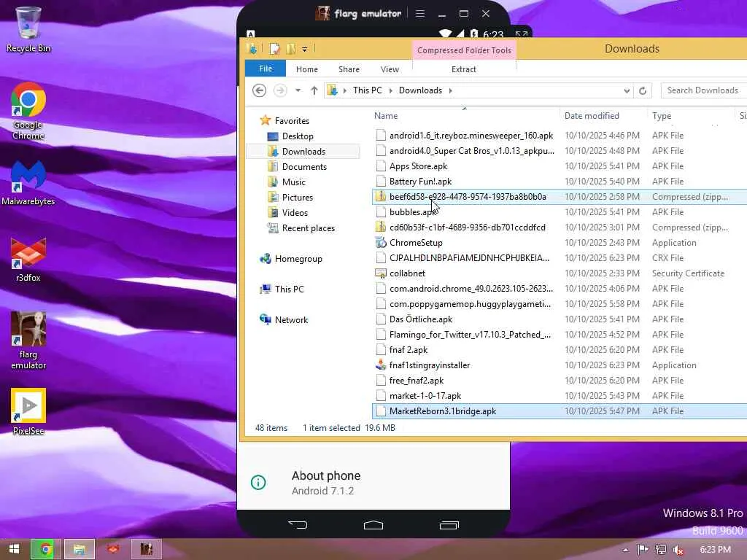Go back in File Explorer navigation

[259, 90]
